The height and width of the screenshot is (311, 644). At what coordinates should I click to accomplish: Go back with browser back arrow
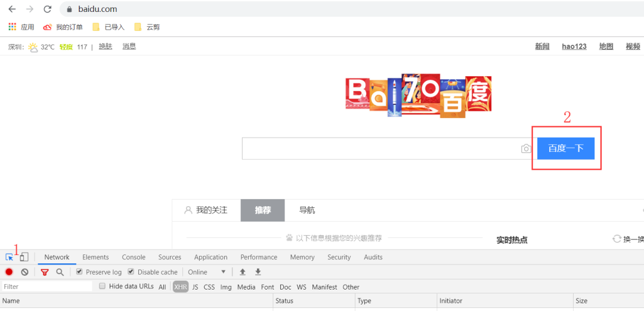tap(12, 9)
